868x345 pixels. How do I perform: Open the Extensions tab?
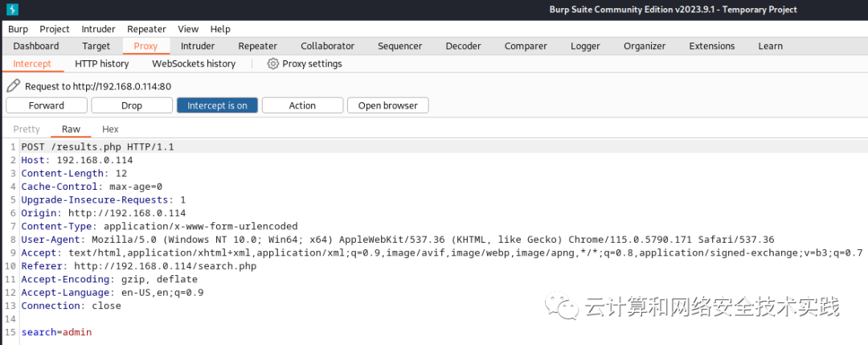coord(712,46)
